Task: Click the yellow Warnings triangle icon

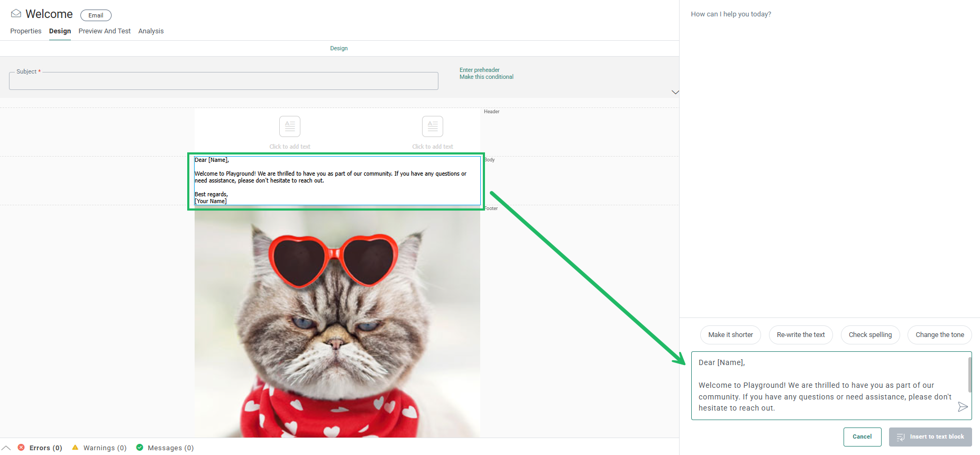Action: (75, 448)
